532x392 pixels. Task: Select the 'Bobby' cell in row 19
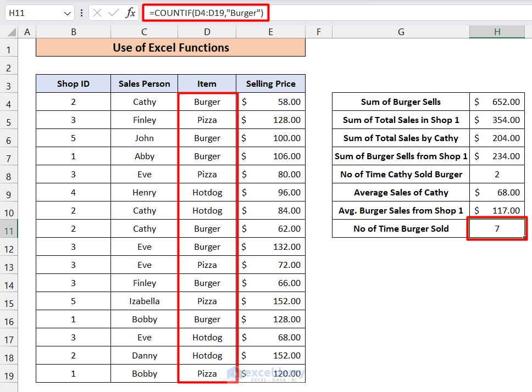click(x=144, y=374)
